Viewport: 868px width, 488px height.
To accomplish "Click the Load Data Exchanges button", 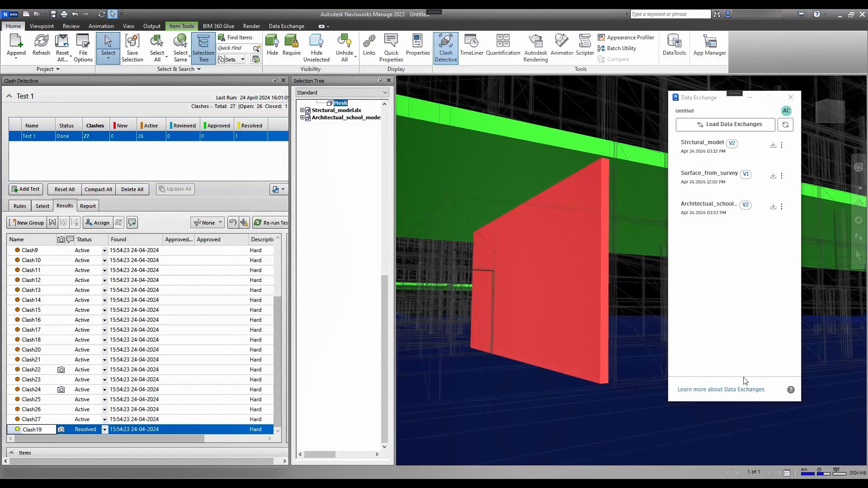I will coord(725,125).
